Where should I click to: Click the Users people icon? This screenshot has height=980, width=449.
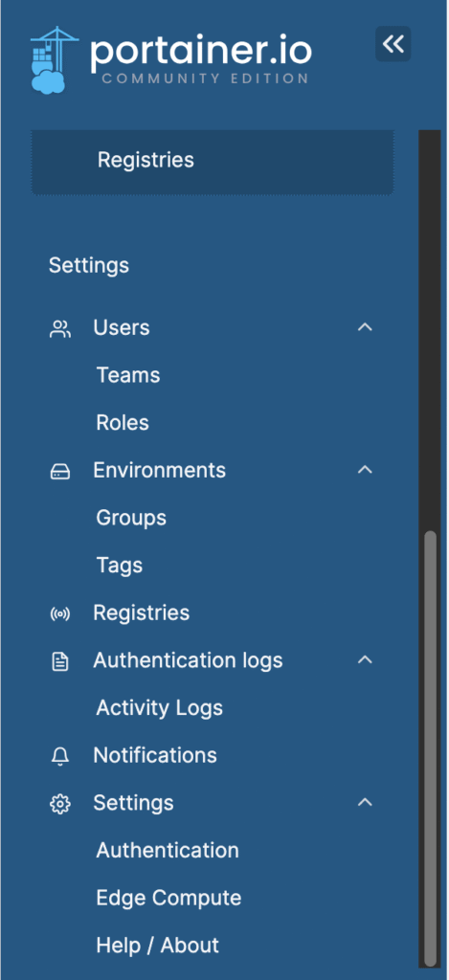pyautogui.click(x=60, y=329)
